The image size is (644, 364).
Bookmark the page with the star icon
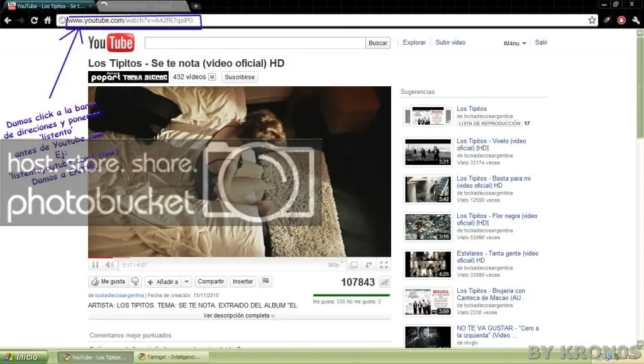coord(592,20)
